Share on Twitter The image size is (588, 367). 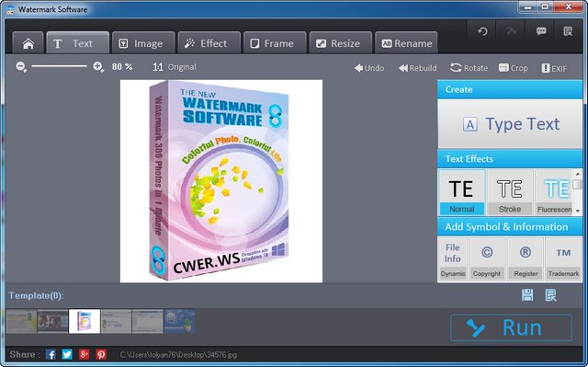click(x=67, y=354)
